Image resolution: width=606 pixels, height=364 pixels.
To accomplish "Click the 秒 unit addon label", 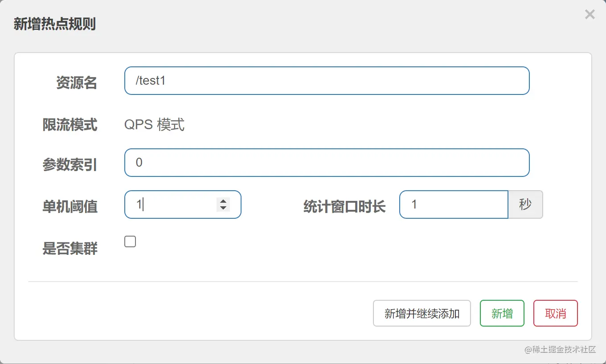I will coord(525,204).
